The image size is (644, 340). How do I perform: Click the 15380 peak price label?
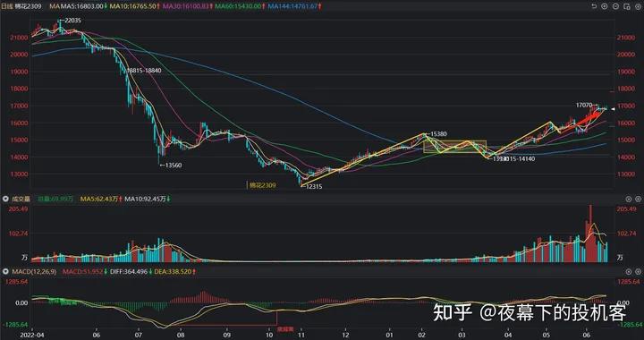[x=439, y=134]
